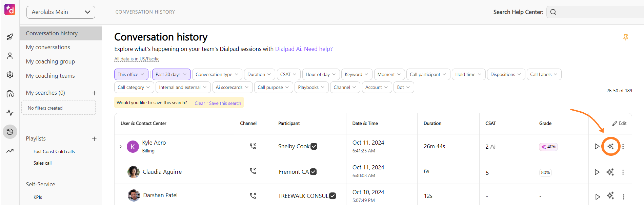Click Kyle Aero's avatar
The image size is (644, 205).
pos(133,147)
